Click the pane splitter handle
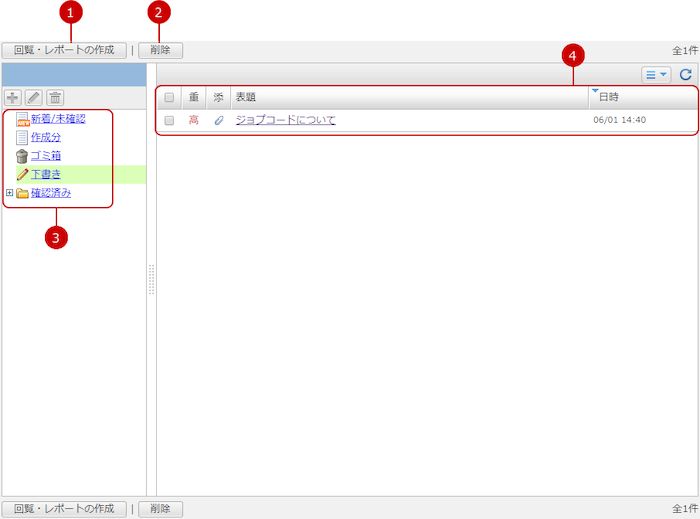Image resolution: width=700 pixels, height=519 pixels. tap(151, 279)
